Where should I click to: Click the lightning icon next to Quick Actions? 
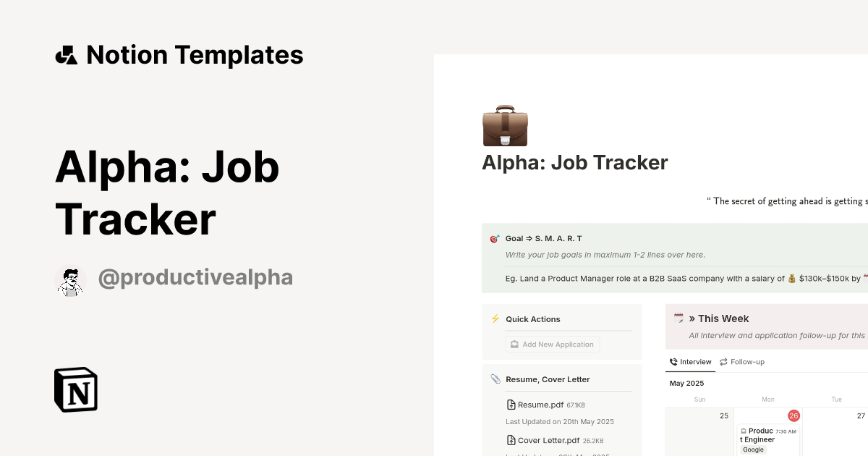pyautogui.click(x=495, y=318)
